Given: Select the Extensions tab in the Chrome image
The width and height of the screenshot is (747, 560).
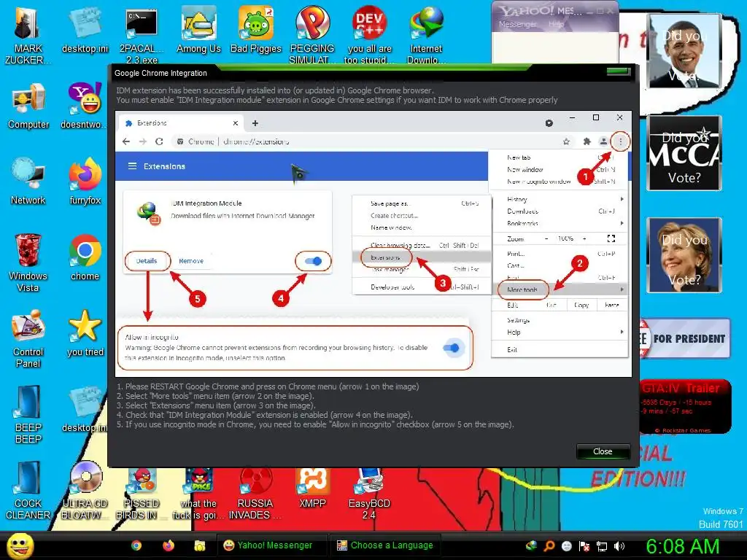Looking at the screenshot, I should [181, 122].
